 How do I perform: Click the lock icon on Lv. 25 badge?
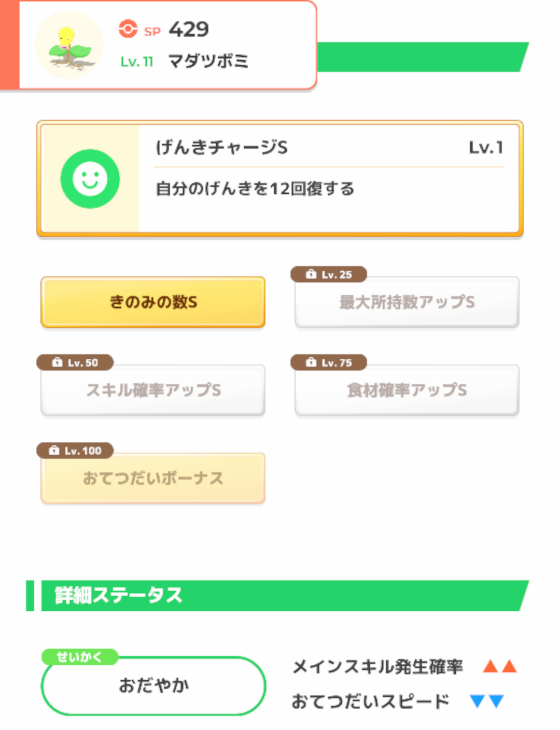311,274
